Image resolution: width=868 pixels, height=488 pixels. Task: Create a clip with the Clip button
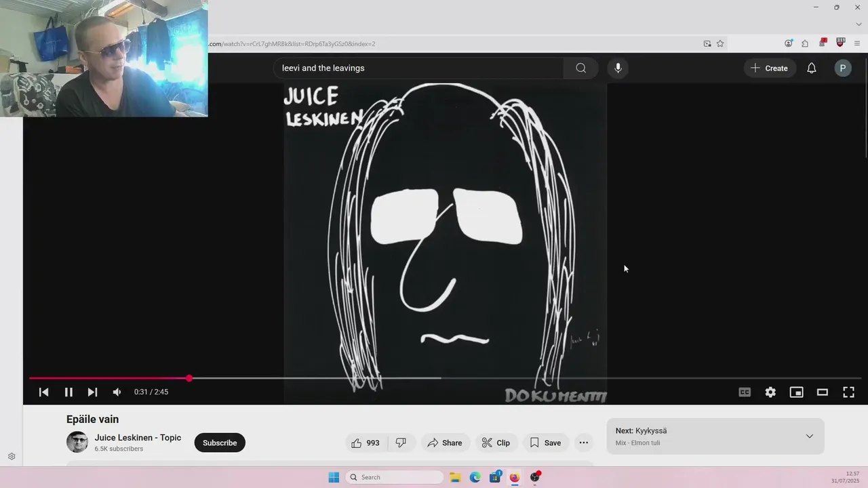point(496,443)
